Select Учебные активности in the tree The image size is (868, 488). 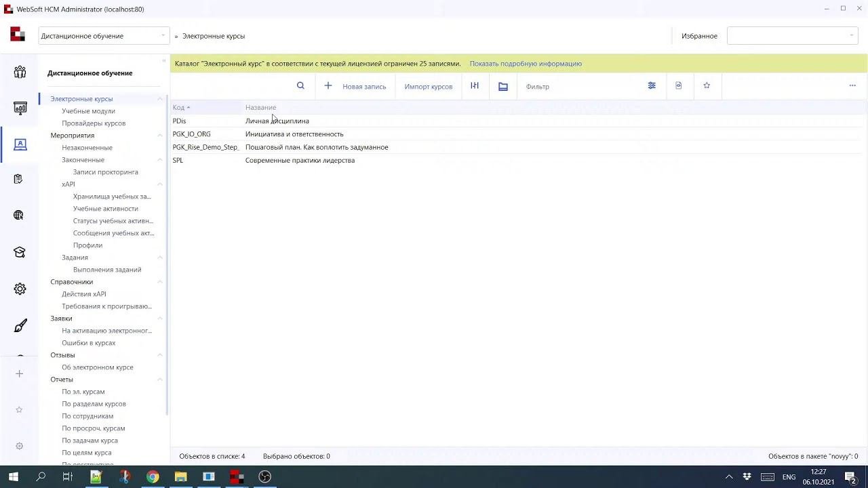pyautogui.click(x=105, y=209)
